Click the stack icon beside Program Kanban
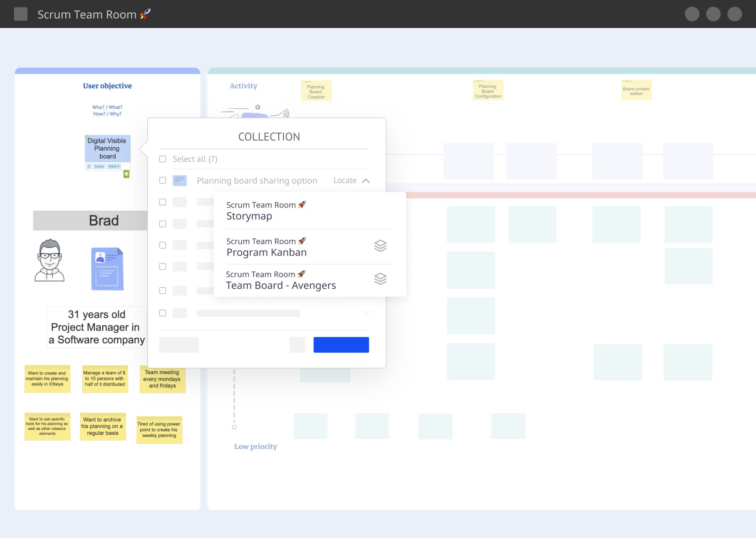The height and width of the screenshot is (538, 756). [x=381, y=246]
